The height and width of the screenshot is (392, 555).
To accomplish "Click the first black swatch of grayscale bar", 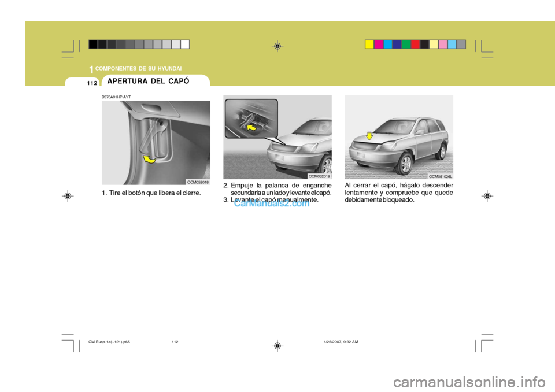I will coord(93,45).
